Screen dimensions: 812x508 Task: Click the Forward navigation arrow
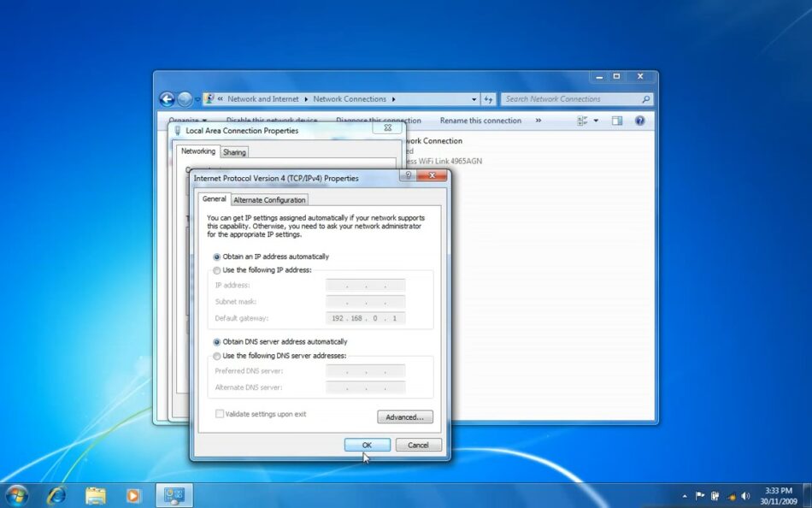[x=184, y=99]
